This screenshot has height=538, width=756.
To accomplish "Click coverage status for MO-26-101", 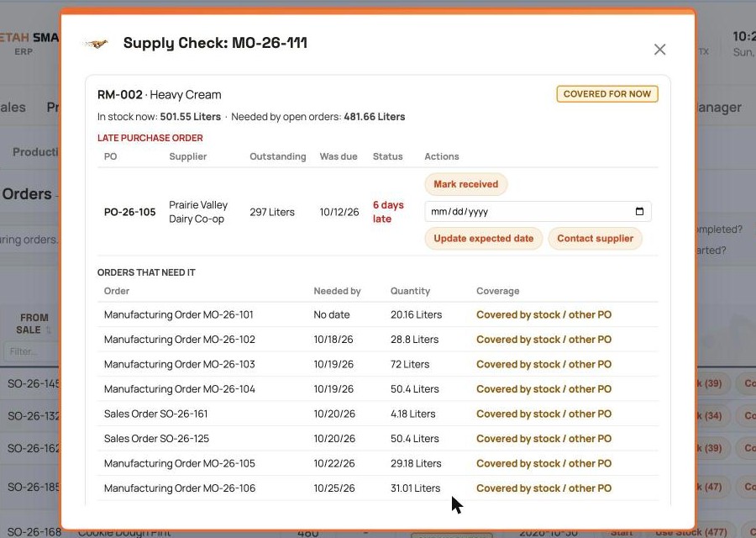I will pos(543,314).
